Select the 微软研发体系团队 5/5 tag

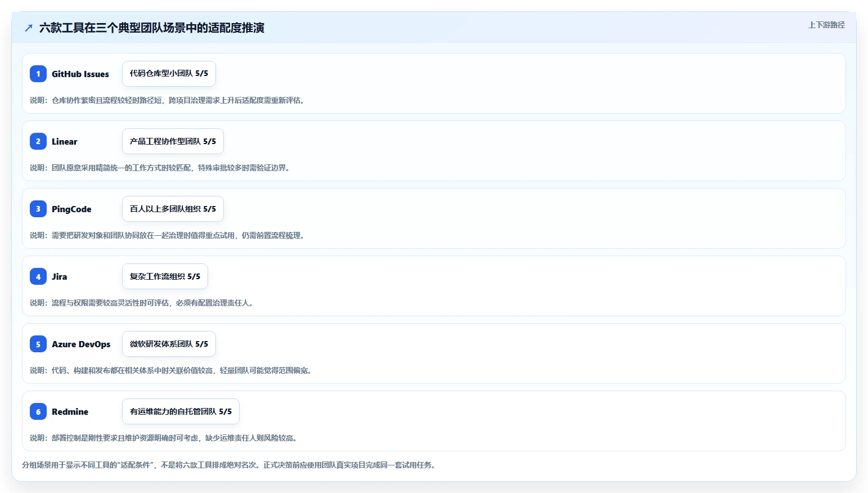pyautogui.click(x=169, y=344)
